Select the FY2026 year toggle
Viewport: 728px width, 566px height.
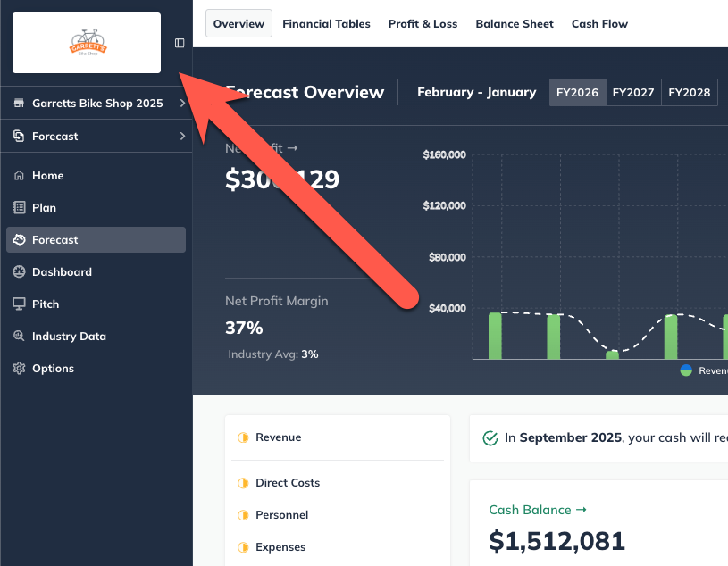(578, 92)
